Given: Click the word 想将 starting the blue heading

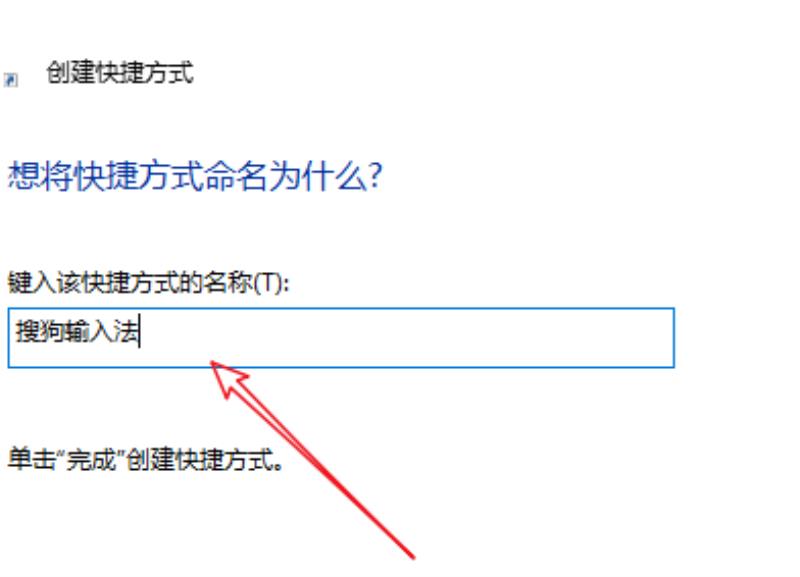Looking at the screenshot, I should tap(39, 176).
